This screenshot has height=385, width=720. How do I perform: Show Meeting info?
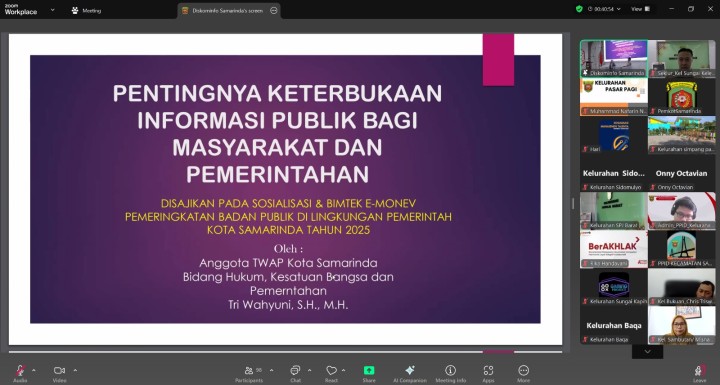(450, 373)
